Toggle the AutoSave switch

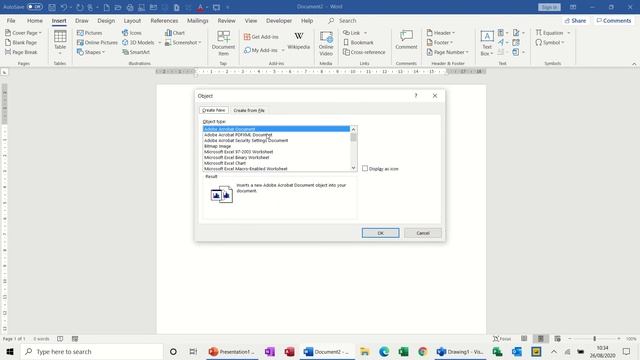pyautogui.click(x=35, y=7)
